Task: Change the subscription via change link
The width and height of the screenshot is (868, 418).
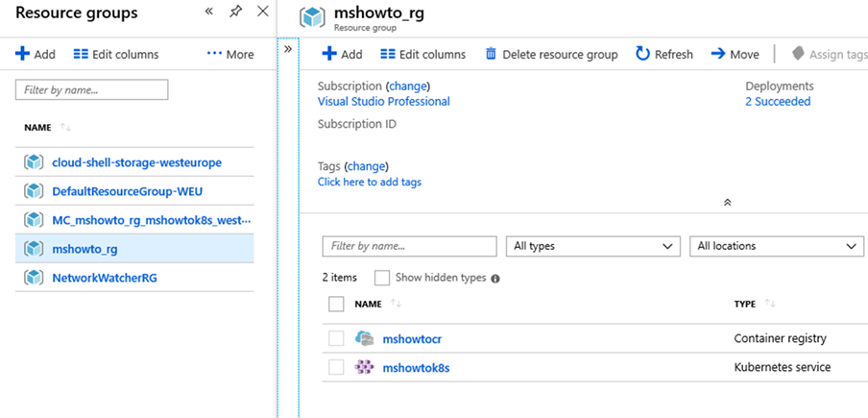Action: click(x=408, y=86)
